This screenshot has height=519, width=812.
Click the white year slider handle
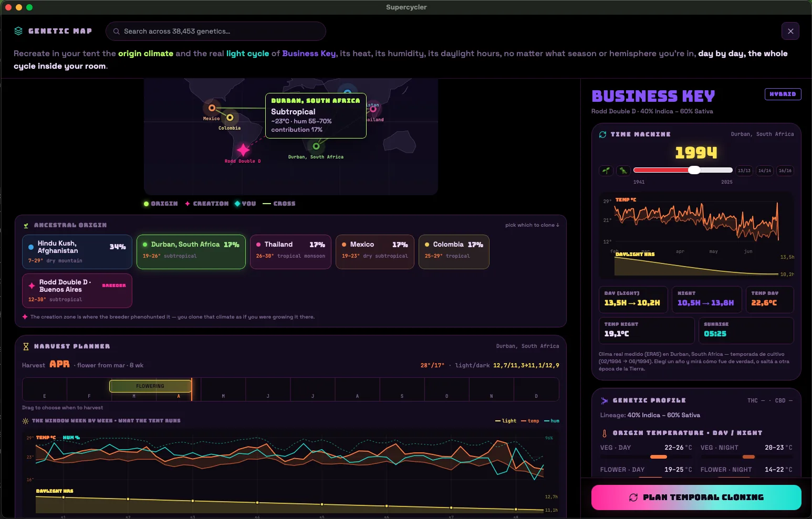[694, 170]
